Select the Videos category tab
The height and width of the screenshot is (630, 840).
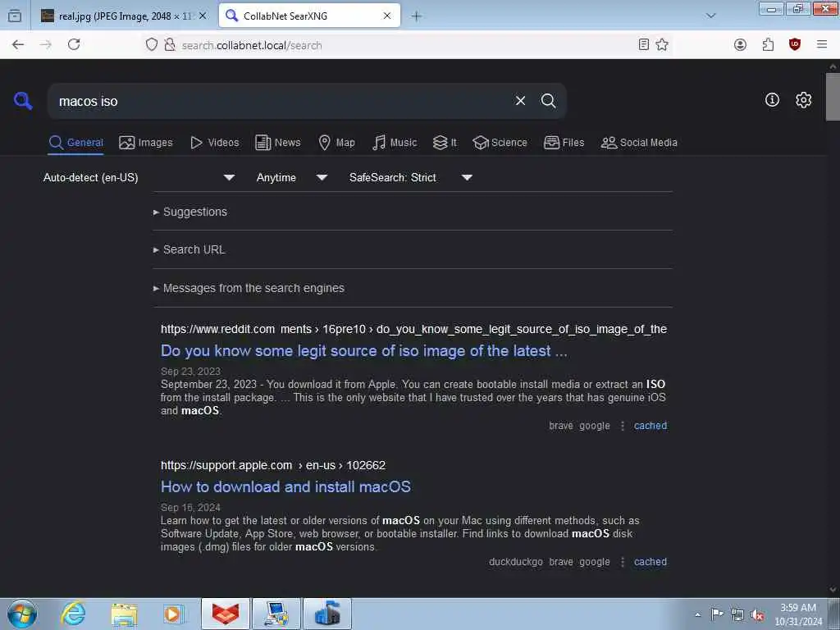pyautogui.click(x=214, y=143)
